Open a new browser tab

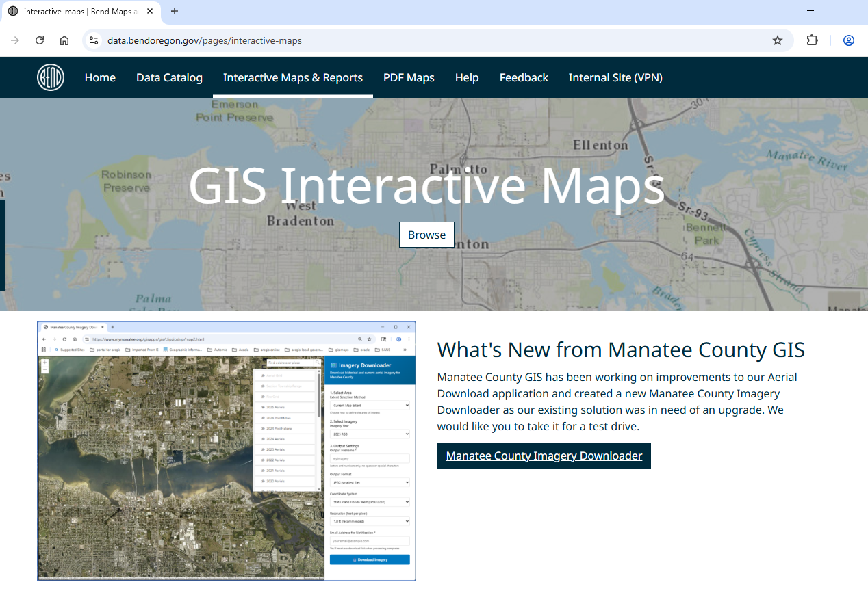[175, 11]
